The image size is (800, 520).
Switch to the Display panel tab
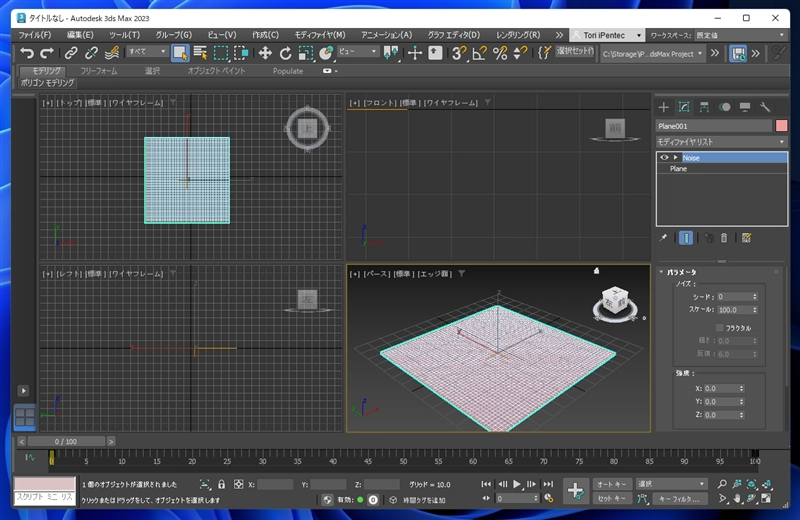745,107
